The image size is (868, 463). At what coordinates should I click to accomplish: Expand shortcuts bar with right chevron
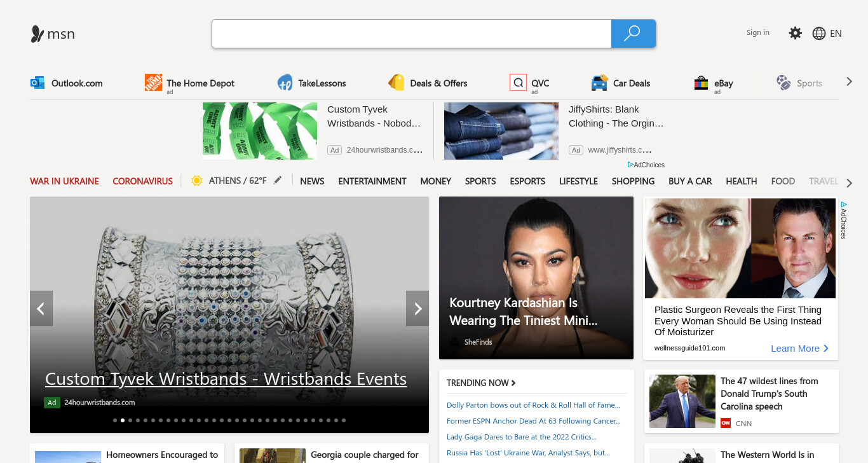pyautogui.click(x=849, y=81)
